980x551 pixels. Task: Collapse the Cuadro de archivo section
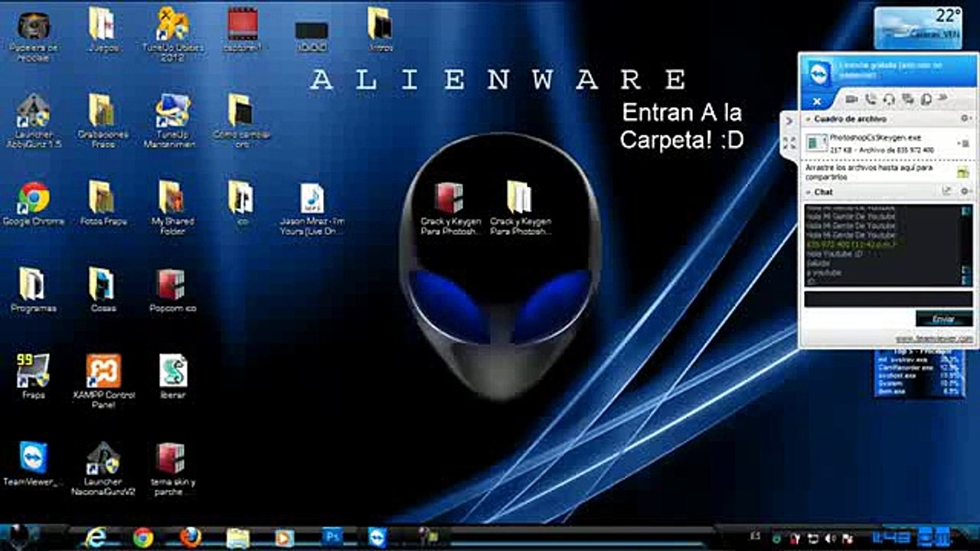[x=808, y=119]
